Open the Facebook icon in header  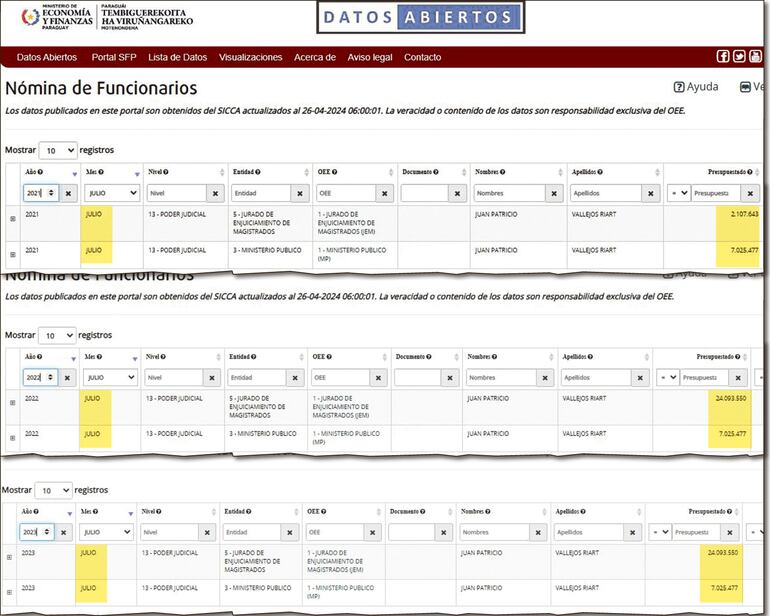[723, 57]
